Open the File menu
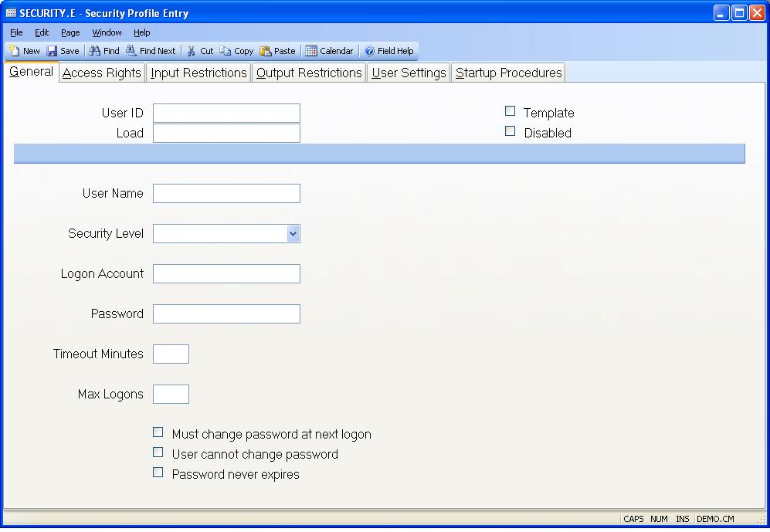The image size is (770, 532). [x=16, y=32]
